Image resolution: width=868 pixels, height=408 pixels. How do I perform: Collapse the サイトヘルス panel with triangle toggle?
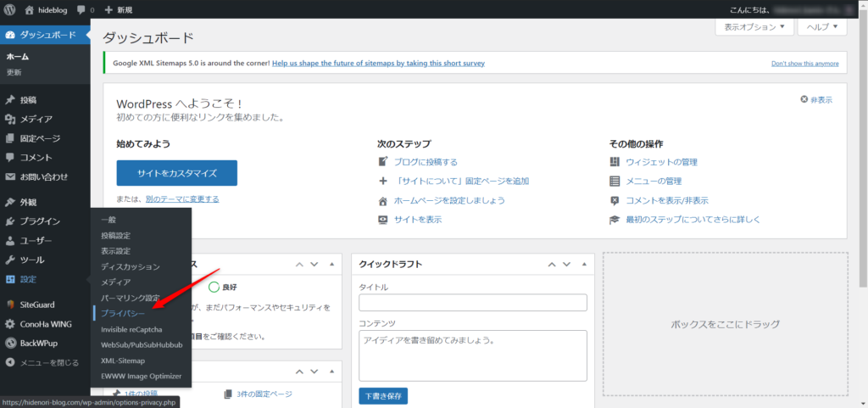[x=331, y=264]
